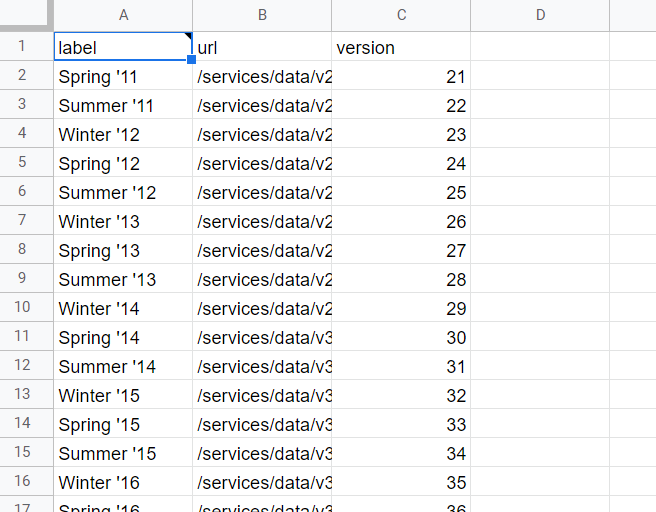The image size is (656, 512).
Task: Select version cell with value 29
Action: pyautogui.click(x=401, y=307)
